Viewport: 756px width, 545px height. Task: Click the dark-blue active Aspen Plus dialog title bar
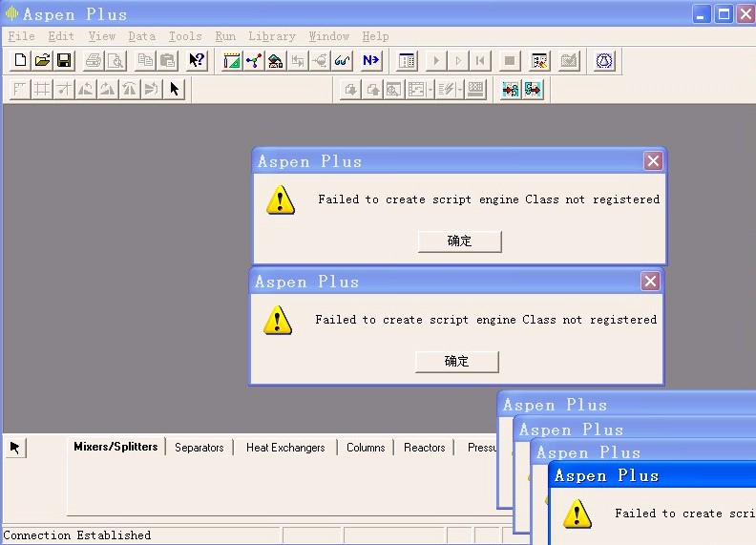click(652, 475)
